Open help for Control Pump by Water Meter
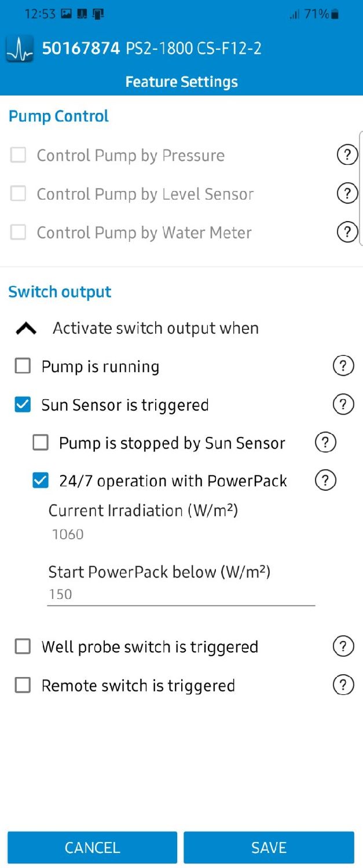363x868 pixels. tap(347, 232)
